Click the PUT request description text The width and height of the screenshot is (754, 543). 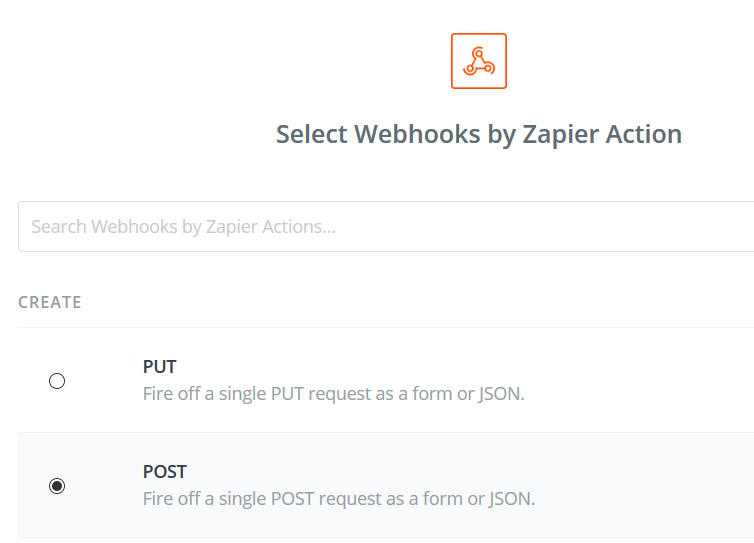[x=333, y=394]
